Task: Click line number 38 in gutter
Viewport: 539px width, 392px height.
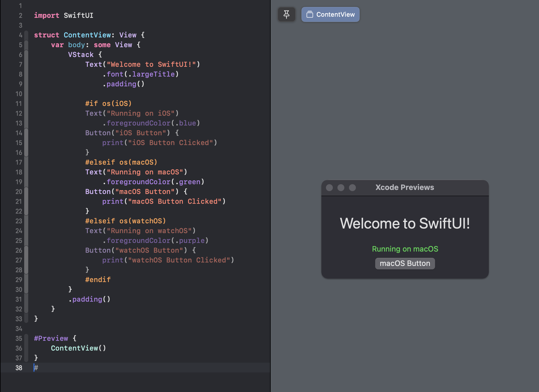Action: click(19, 368)
